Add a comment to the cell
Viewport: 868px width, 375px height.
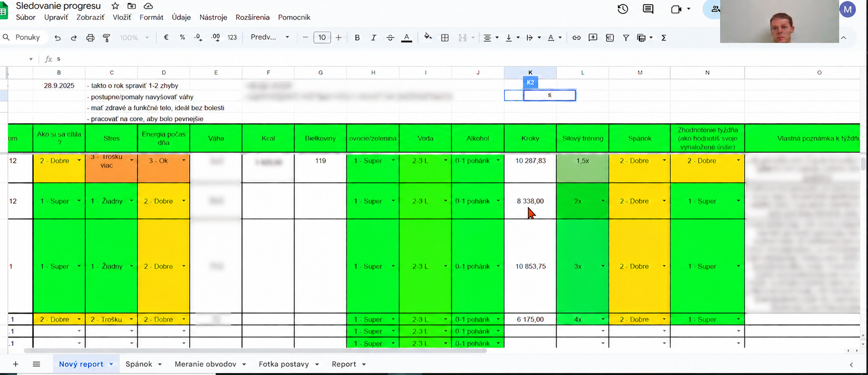593,38
